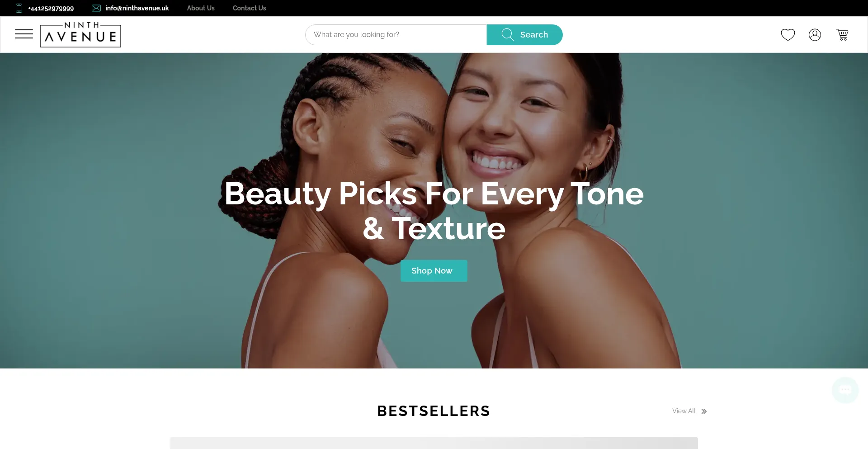Focus the 'What are you looking for?' field
This screenshot has width=868, height=449.
396,35
